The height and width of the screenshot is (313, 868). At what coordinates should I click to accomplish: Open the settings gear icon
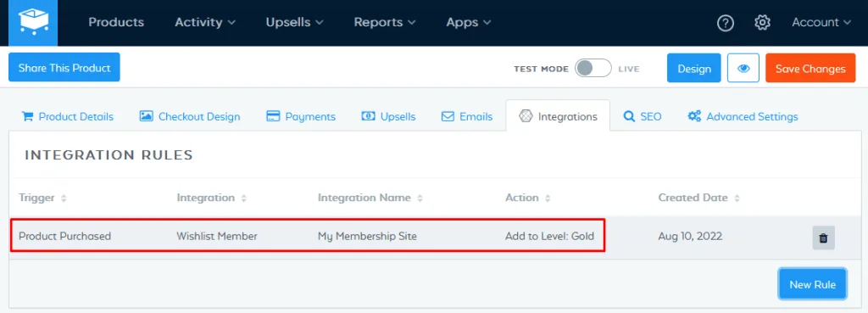(x=762, y=23)
